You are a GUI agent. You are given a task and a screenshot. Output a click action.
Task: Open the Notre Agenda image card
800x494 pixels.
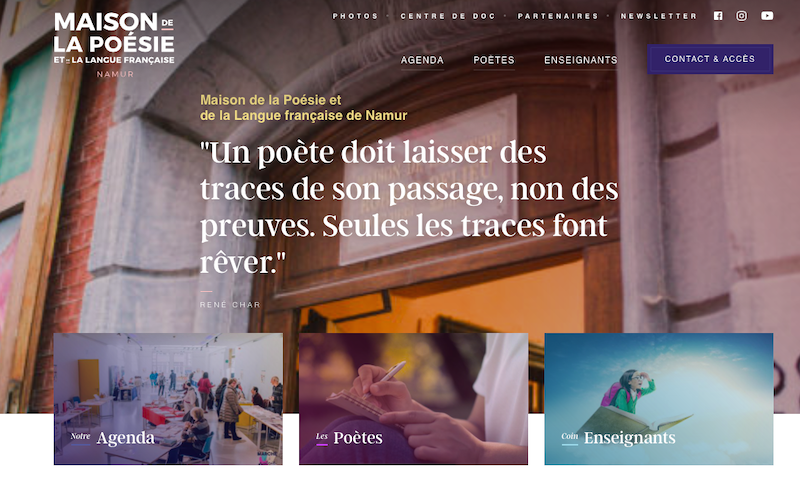[x=168, y=399]
